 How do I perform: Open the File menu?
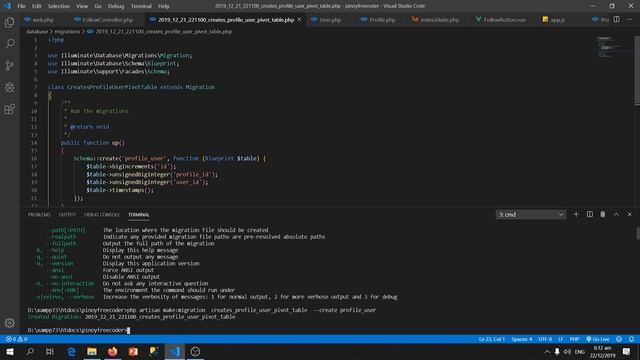tap(21, 6)
